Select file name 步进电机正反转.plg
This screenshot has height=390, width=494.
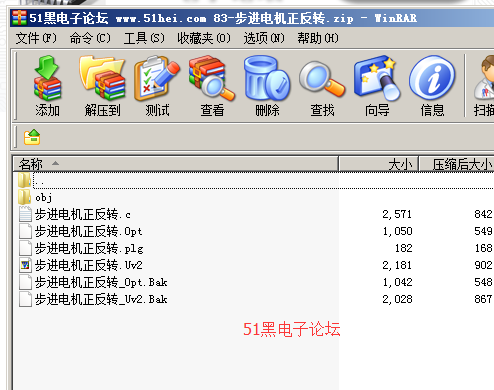(x=89, y=248)
